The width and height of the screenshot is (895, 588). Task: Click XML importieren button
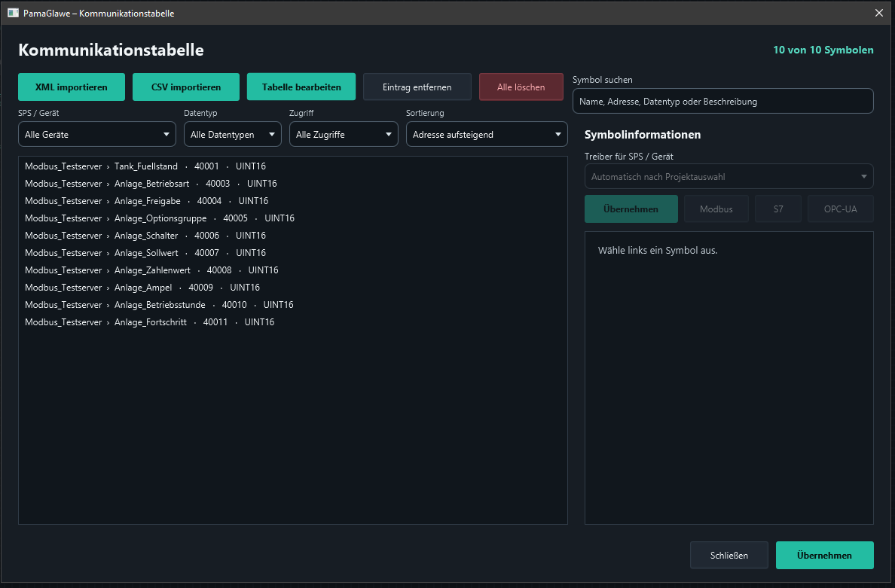pyautogui.click(x=72, y=87)
